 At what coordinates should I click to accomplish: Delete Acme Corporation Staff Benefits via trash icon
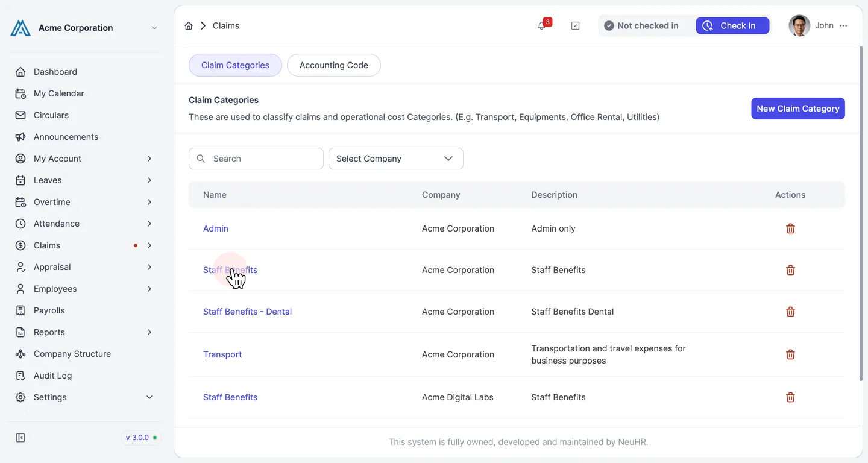(790, 270)
